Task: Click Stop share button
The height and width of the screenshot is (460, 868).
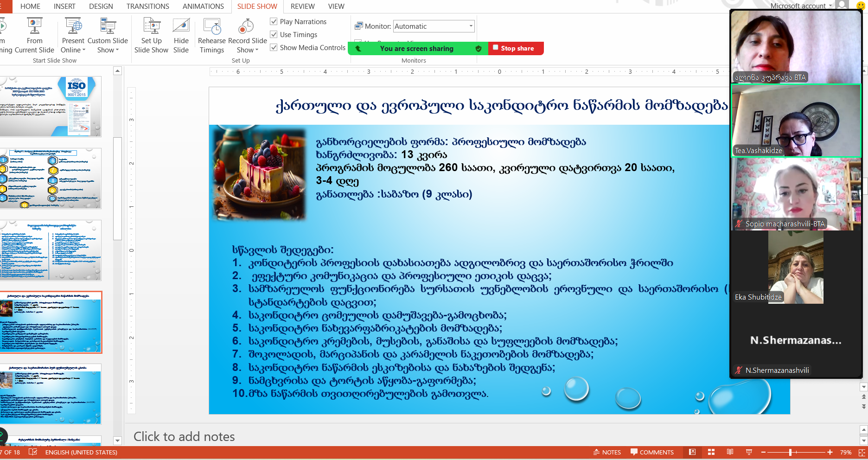Action: (516, 48)
